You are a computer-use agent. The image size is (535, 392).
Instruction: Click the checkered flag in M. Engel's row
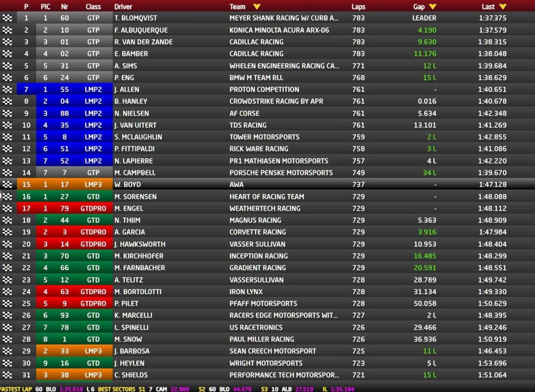[x=7, y=209]
